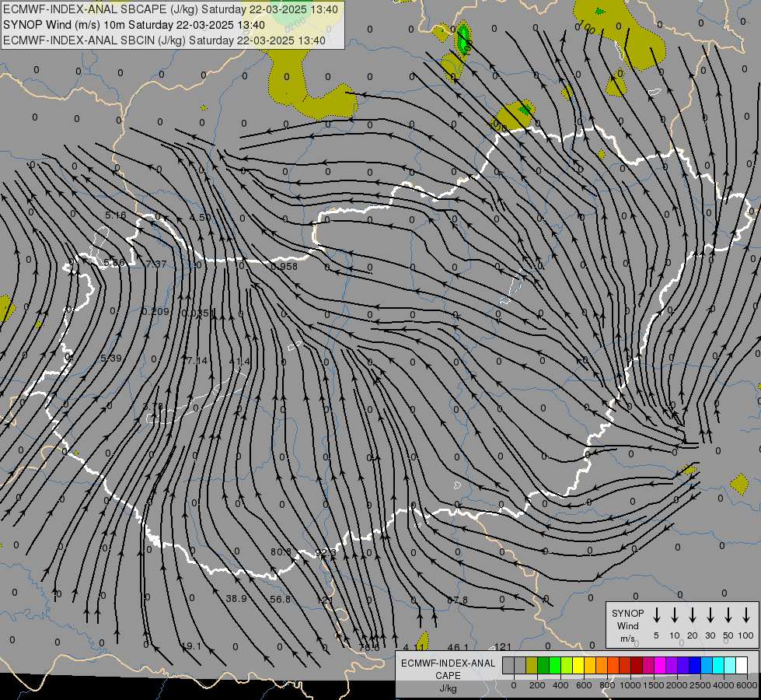Click the wind legend arrow above 30
The image size is (761, 700).
pos(710,614)
